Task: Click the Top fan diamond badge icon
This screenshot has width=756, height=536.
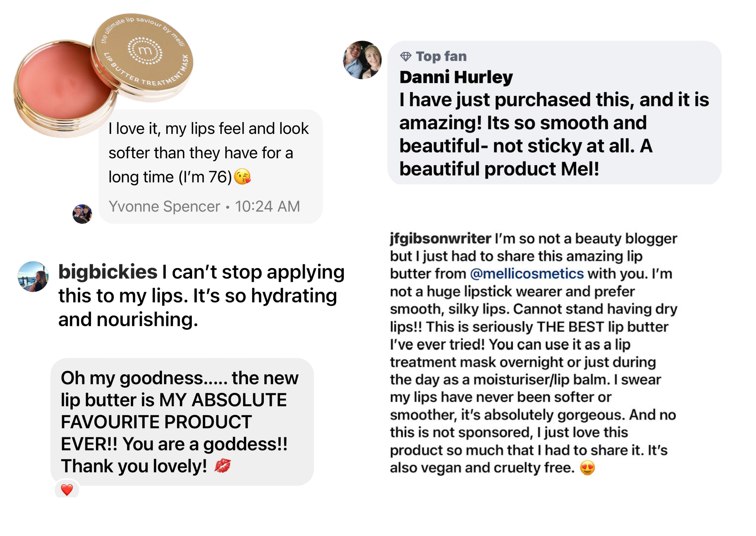Action: coord(406,57)
